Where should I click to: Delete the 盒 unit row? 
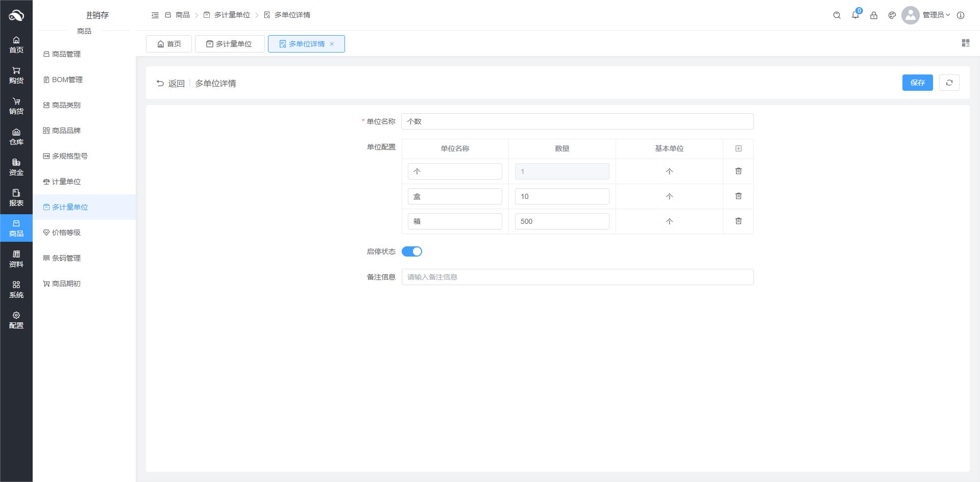738,196
